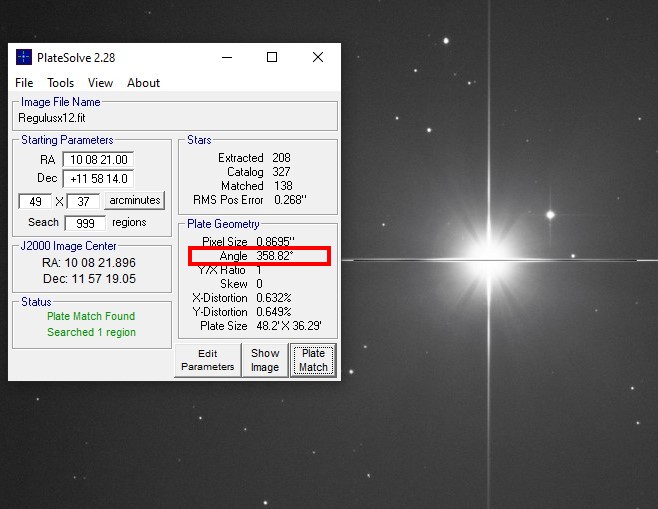
Task: Select the field width box showing 49
Action: click(35, 201)
